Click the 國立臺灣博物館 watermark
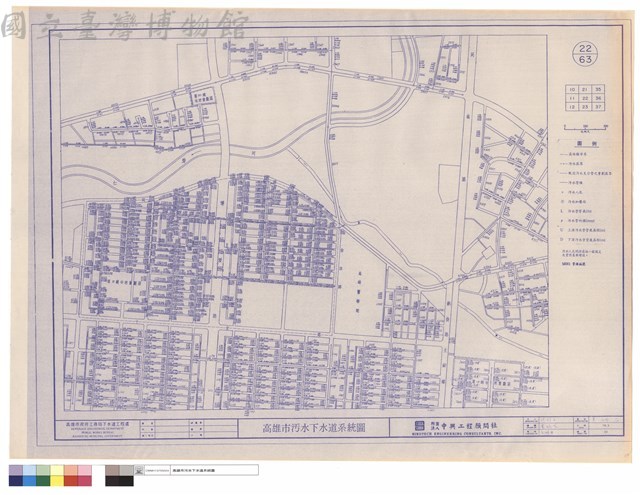 coord(124,25)
